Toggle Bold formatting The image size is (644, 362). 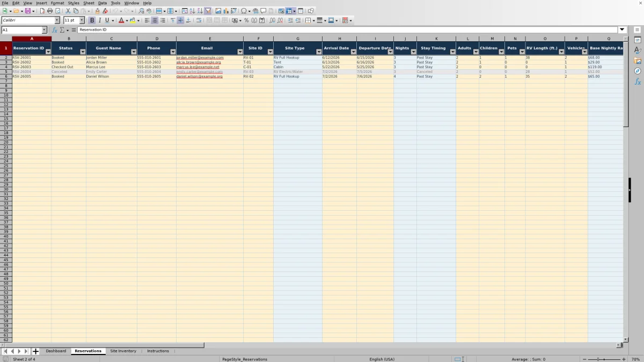click(x=92, y=20)
